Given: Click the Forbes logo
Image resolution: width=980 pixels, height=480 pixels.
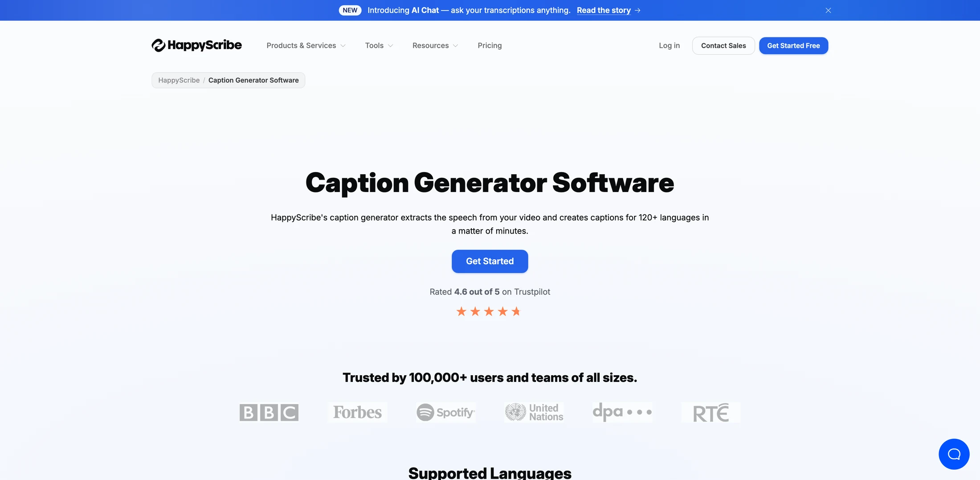Looking at the screenshot, I should click(357, 412).
